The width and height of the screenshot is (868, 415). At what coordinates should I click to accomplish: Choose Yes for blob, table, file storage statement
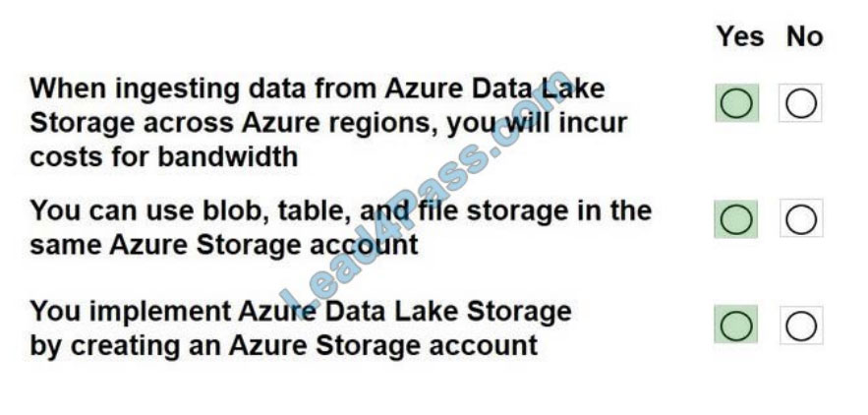click(736, 219)
